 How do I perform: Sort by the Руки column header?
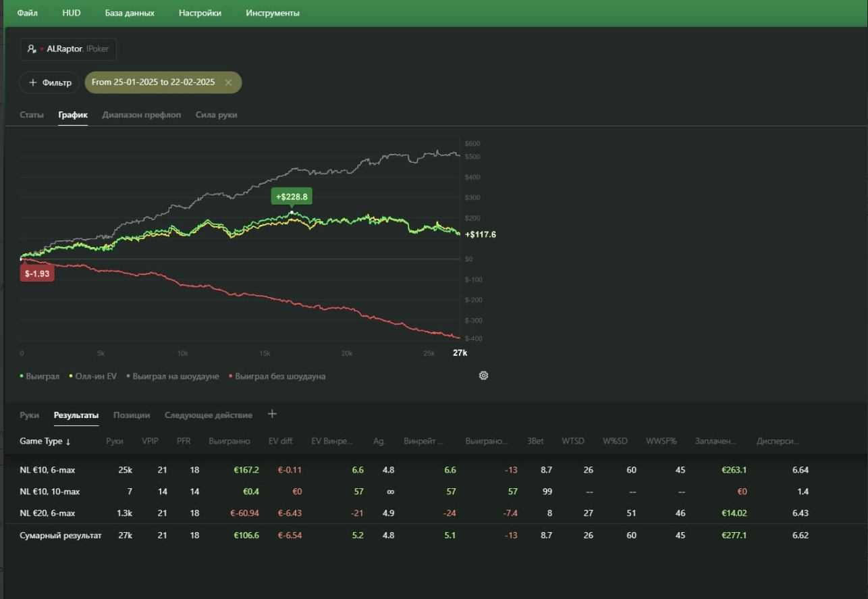coord(115,441)
